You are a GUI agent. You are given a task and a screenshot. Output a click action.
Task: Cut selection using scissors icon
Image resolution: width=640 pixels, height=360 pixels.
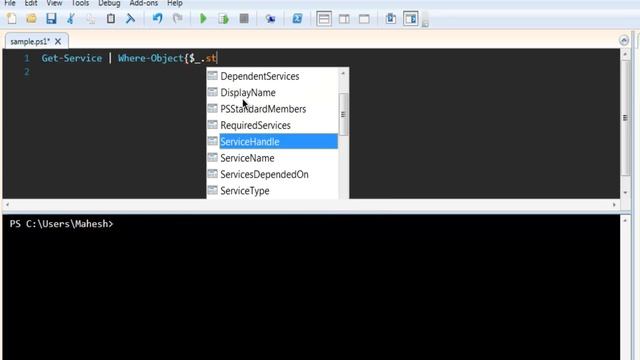(71, 19)
